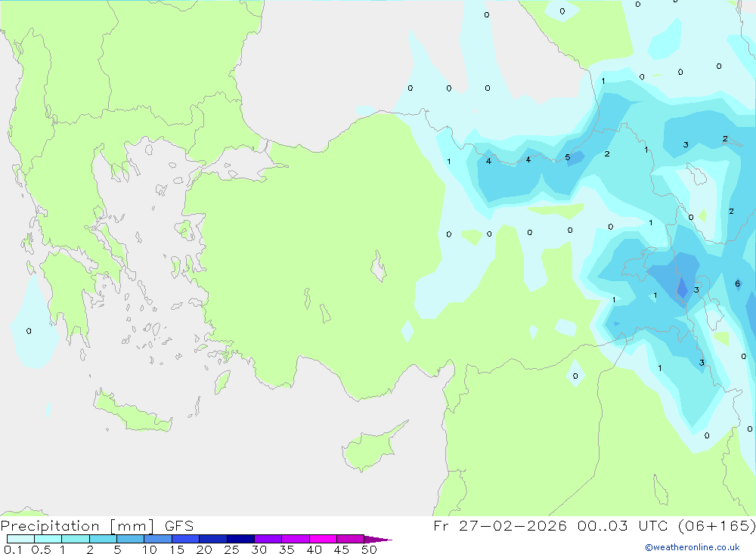Pick the 15–20 mm legend swatch
The height and width of the screenshot is (554, 756).
(185, 539)
